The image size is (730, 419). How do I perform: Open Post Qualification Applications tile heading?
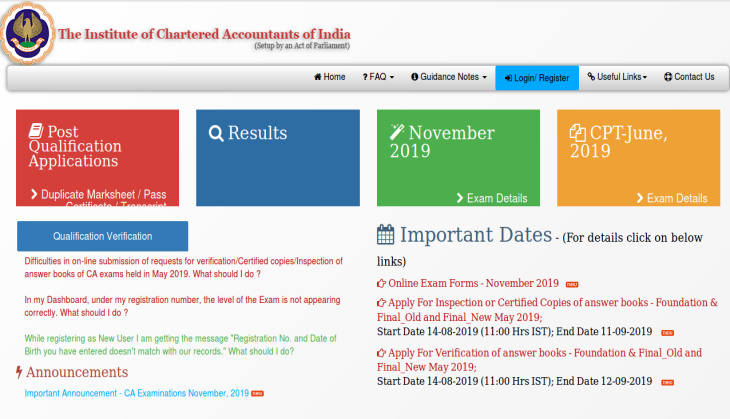pos(75,146)
